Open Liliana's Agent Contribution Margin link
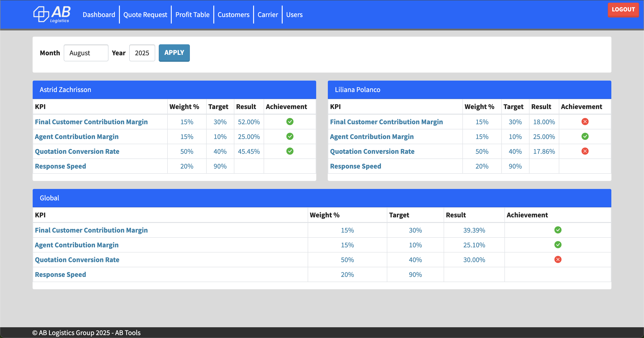Image resolution: width=644 pixels, height=338 pixels. (372, 137)
